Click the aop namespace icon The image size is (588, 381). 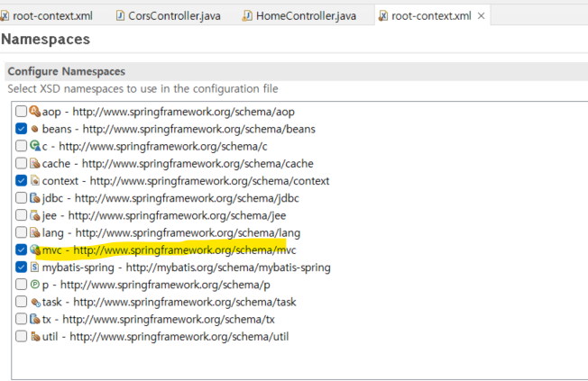pyautogui.click(x=35, y=112)
